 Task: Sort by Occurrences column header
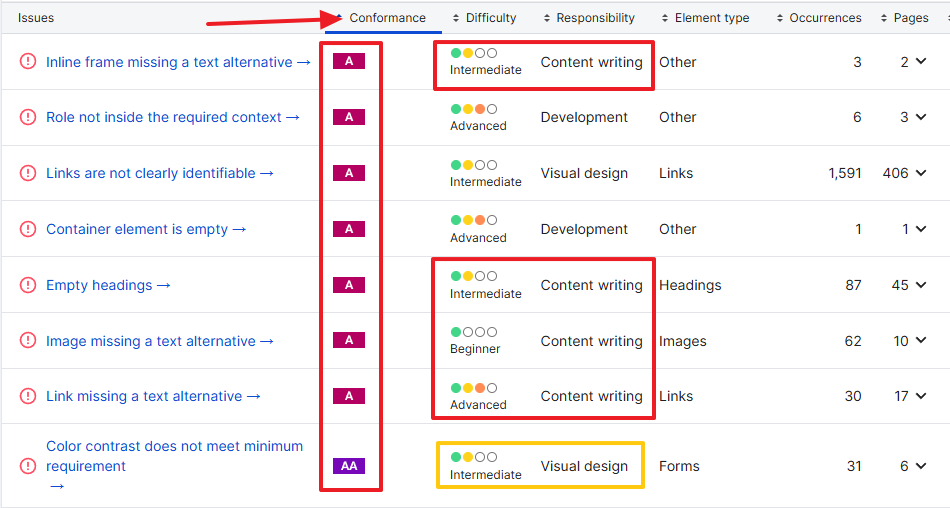[824, 18]
